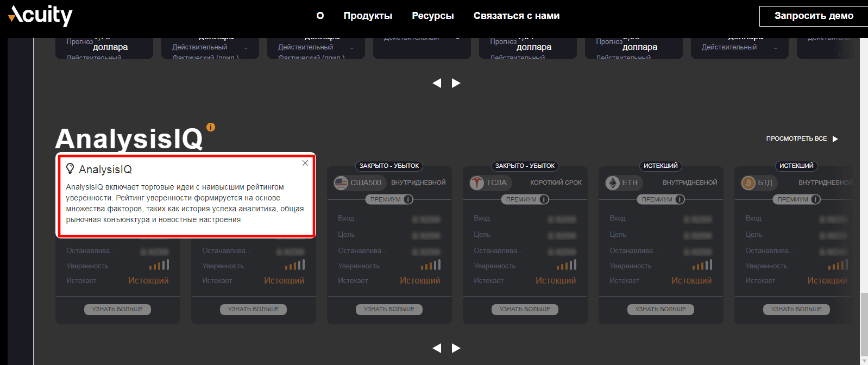Click УЗНАТЬ БОЛЬШЕ on the США500 card
868x365 pixels.
point(389,310)
